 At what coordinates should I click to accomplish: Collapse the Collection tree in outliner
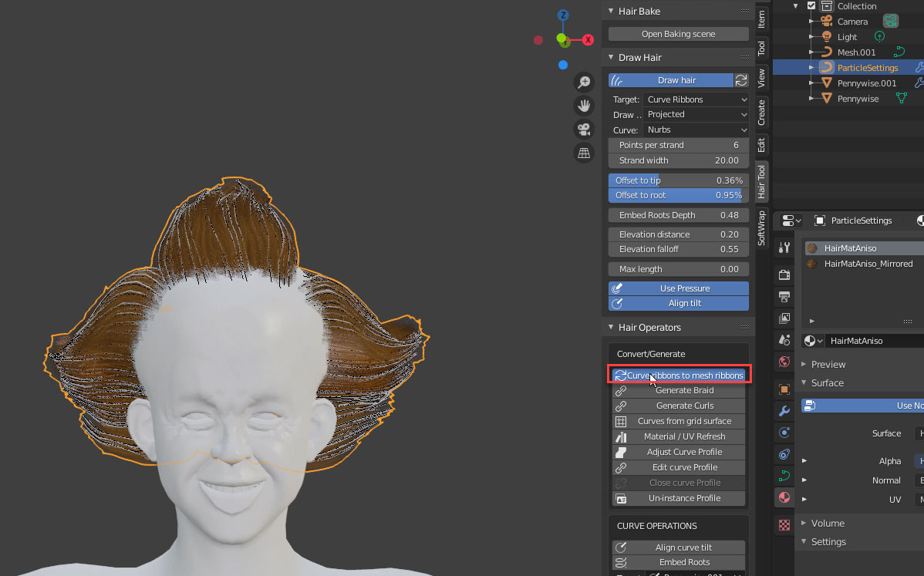click(x=795, y=6)
